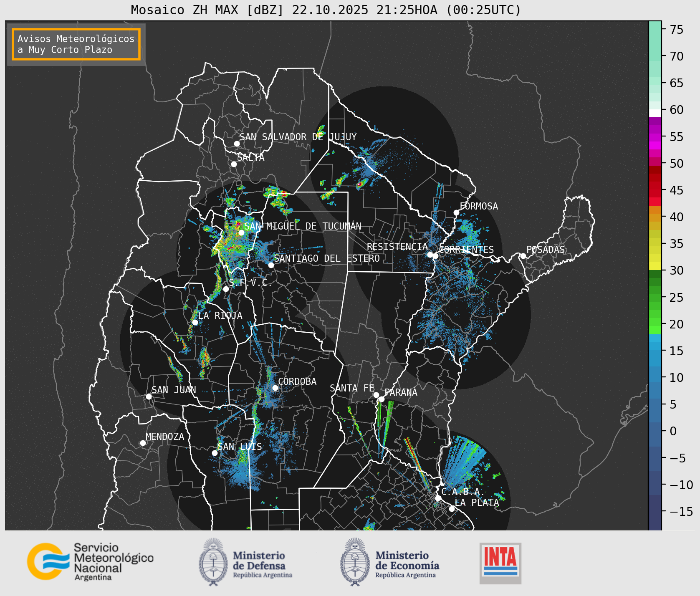Select the San Salvador de Jujuy city marker
This screenshot has height=596, width=700.
237,144
